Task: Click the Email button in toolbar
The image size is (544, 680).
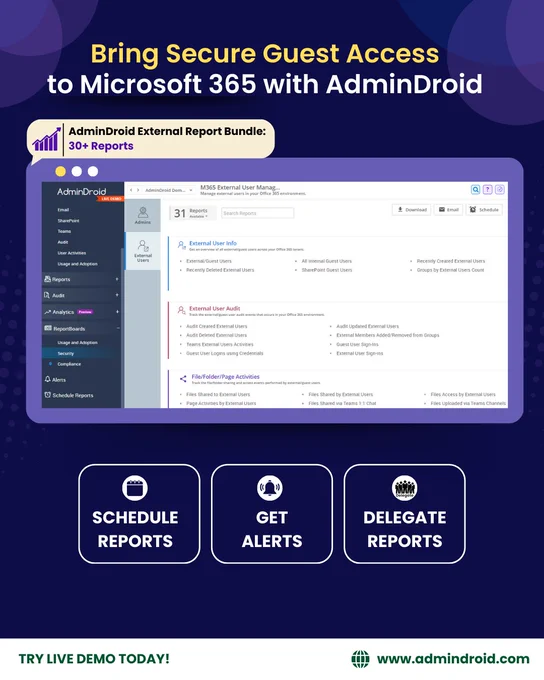Action: pyautogui.click(x=449, y=209)
